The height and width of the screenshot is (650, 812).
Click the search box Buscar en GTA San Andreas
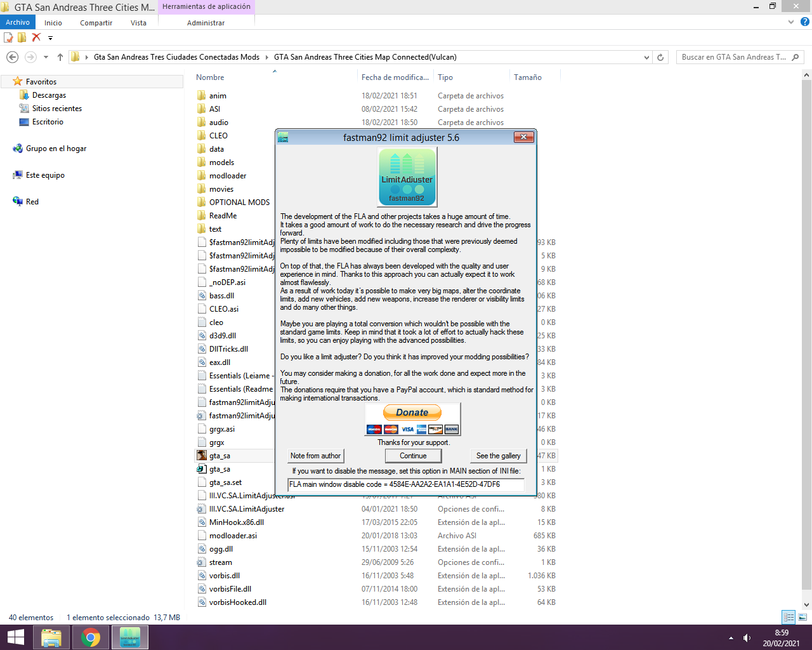point(733,57)
